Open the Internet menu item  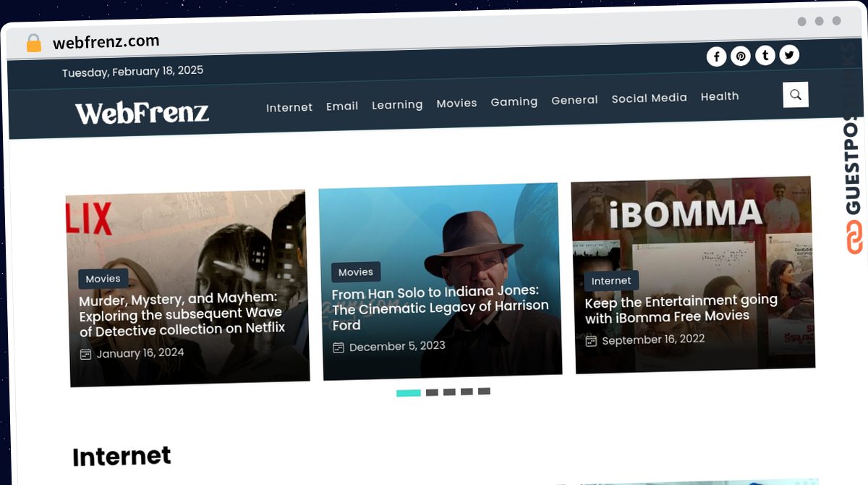coord(289,108)
